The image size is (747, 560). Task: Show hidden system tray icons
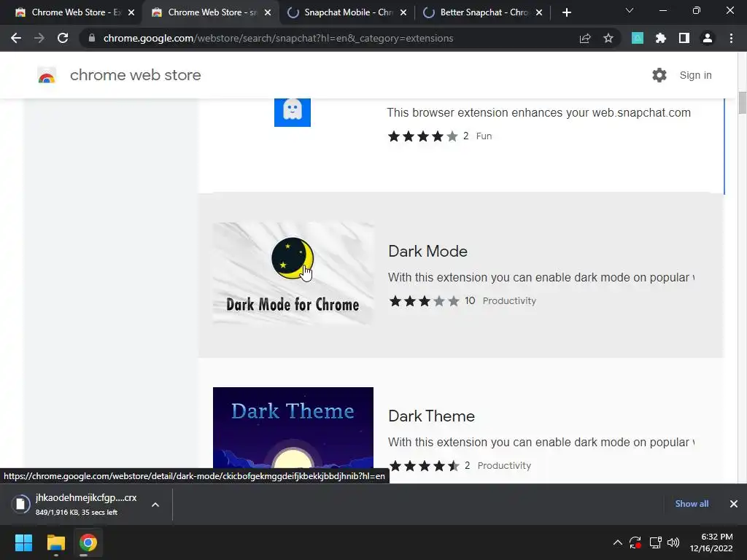pos(617,542)
